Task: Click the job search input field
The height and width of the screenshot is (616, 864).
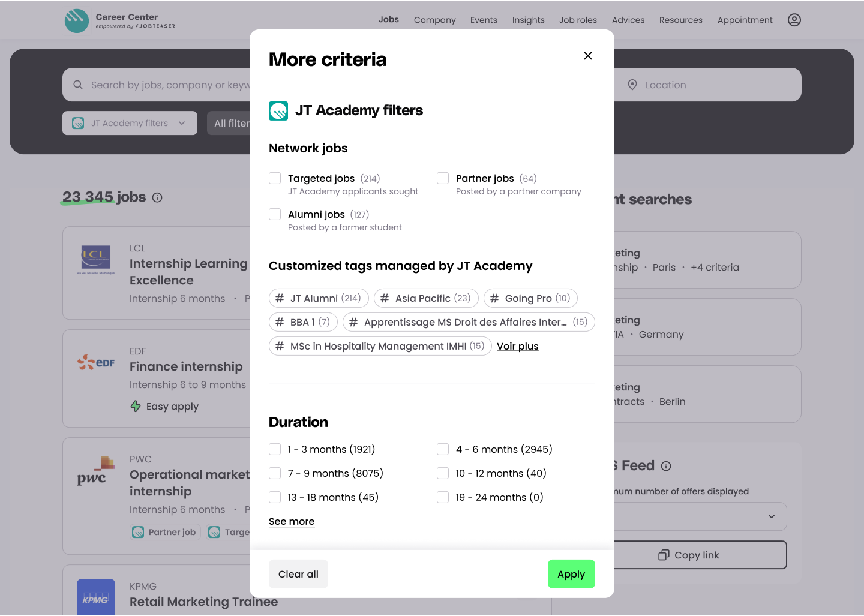Action: point(157,85)
